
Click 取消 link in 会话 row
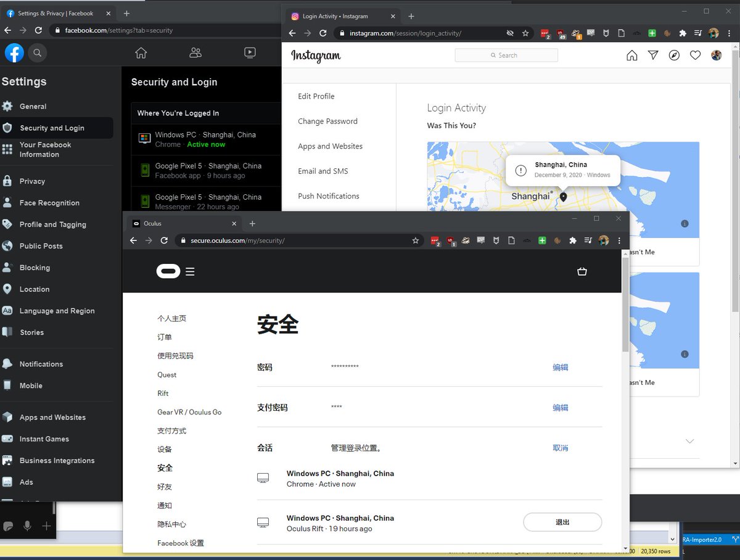561,448
